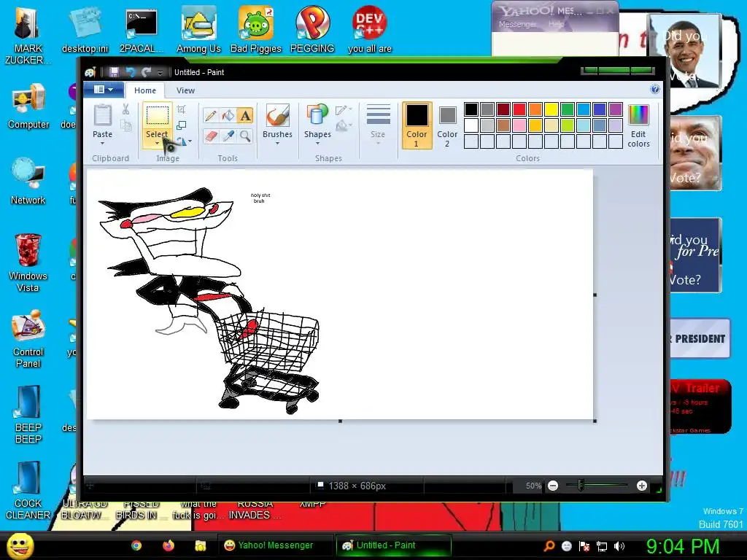Click the Edit colors rainbow icon
The image size is (747, 560).
pos(638,115)
